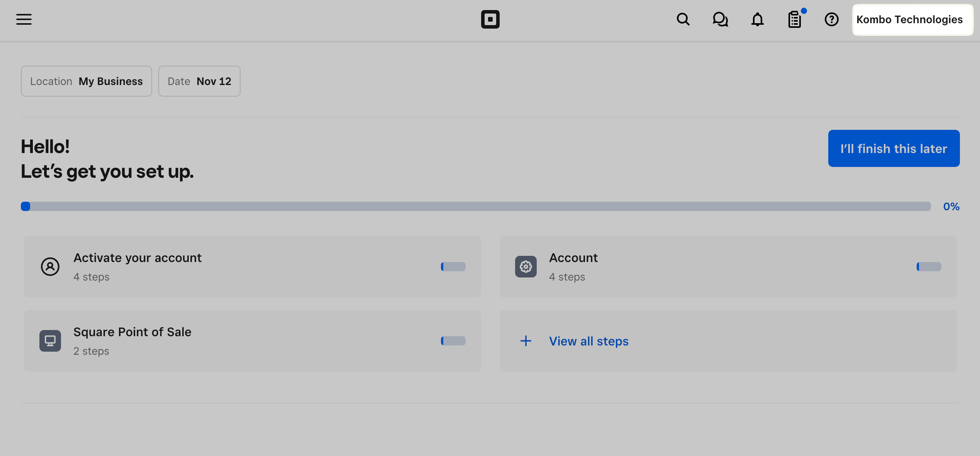Image resolution: width=980 pixels, height=456 pixels.
Task: Click the overall setup progress bar
Action: 476,206
